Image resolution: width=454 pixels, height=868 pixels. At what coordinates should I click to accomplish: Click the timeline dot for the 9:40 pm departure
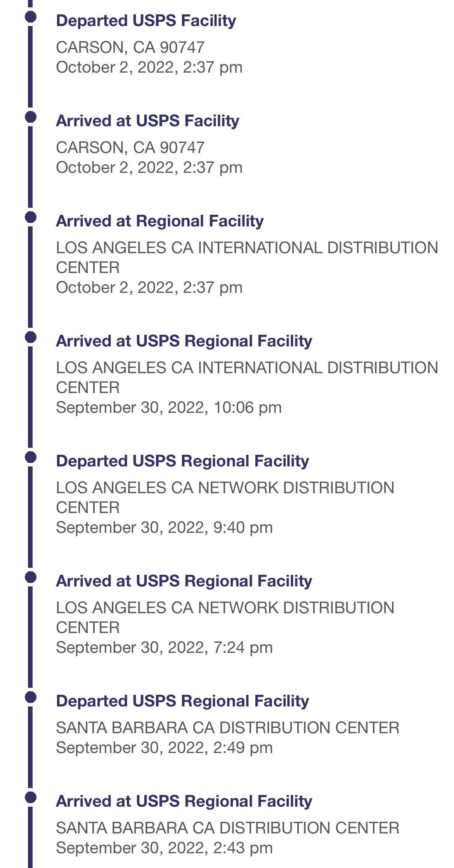[31, 457]
